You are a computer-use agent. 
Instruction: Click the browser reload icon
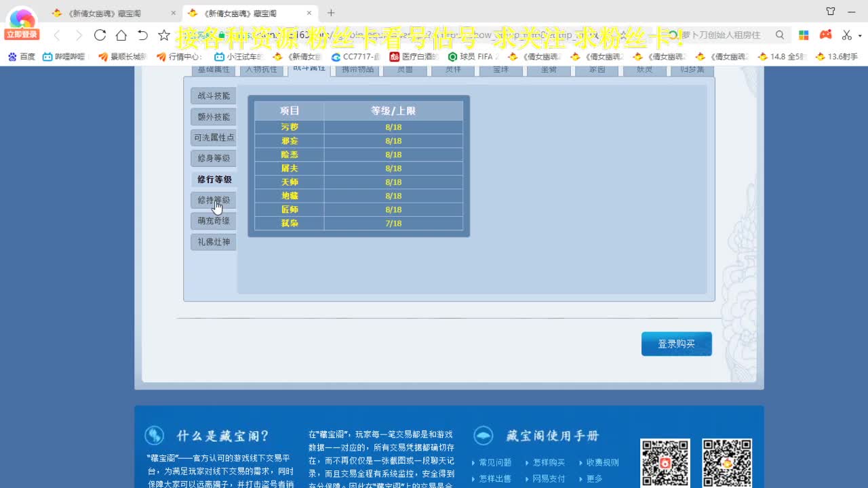(100, 35)
